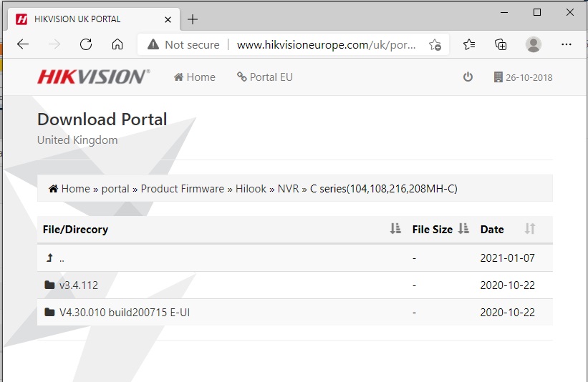Click the browser refresh button
Viewport: 588px width, 382px height.
pos(86,44)
